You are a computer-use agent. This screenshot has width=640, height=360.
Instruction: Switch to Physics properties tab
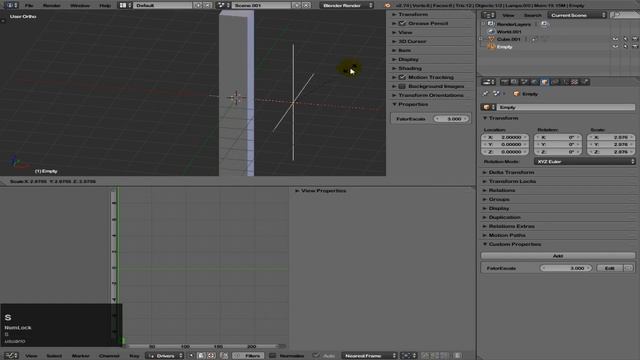585,82
